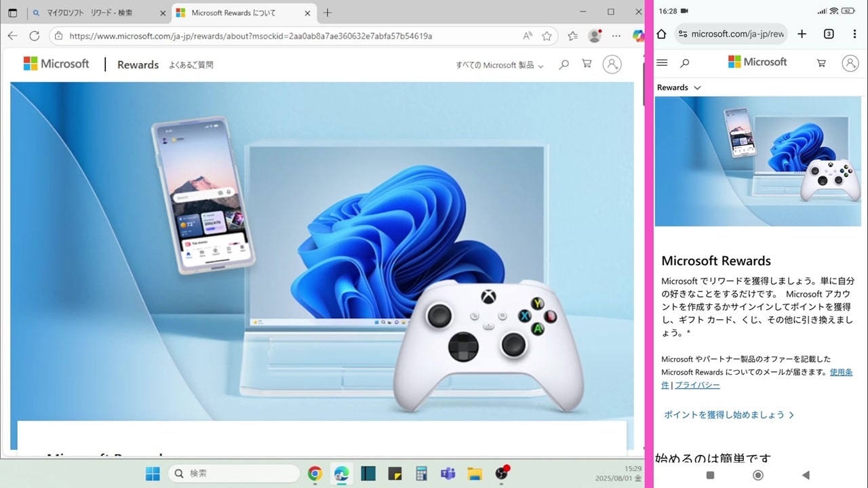
Task: Open Edge favorites list icon
Action: pyautogui.click(x=572, y=36)
